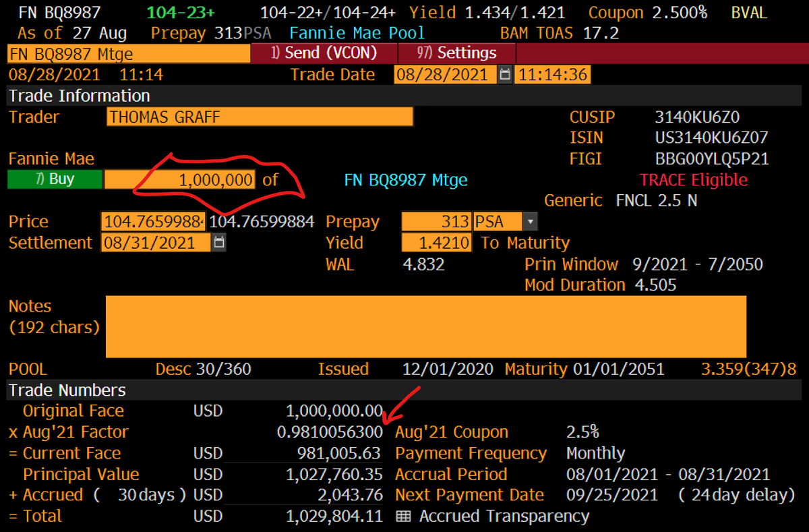Click the Original Face amount 1,000,000.00
Image resolution: width=809 pixels, height=532 pixels.
[x=334, y=411]
